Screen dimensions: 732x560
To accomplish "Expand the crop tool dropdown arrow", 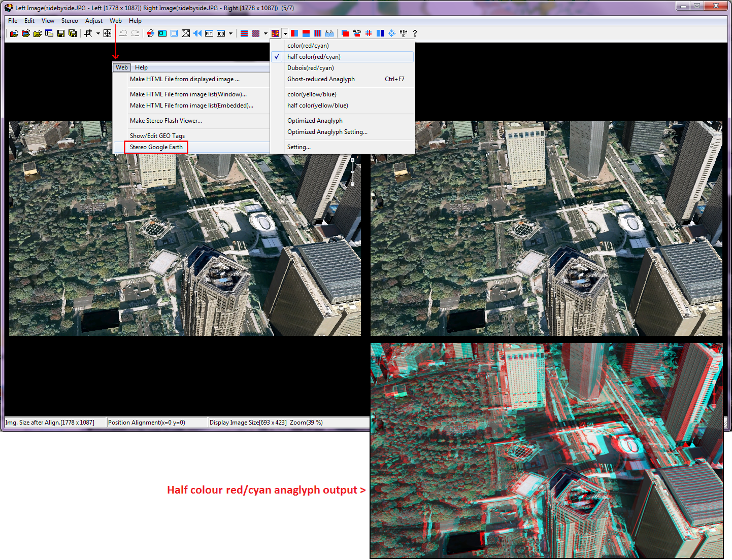I will point(98,33).
